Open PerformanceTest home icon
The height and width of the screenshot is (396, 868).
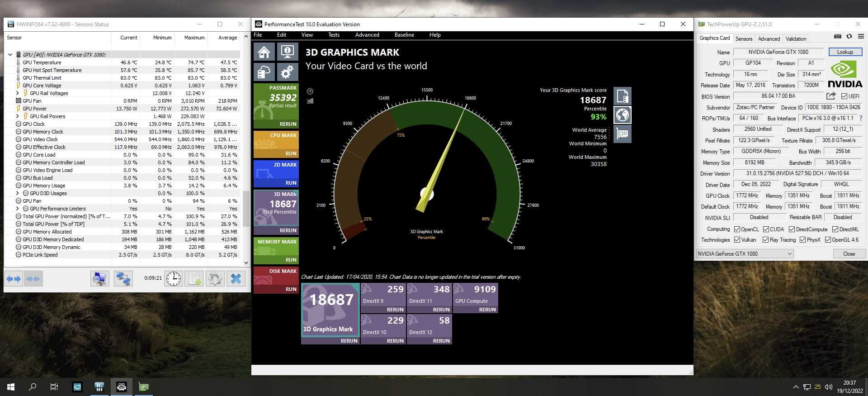(264, 52)
